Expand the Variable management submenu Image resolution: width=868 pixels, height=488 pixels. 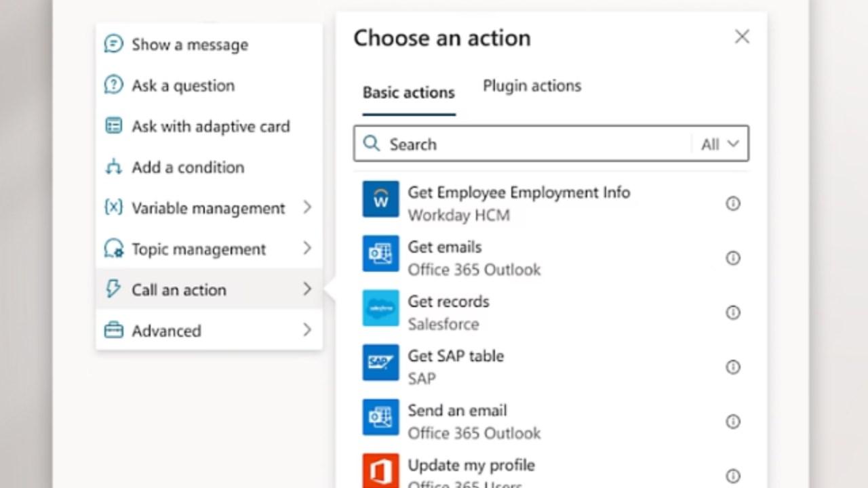[307, 207]
